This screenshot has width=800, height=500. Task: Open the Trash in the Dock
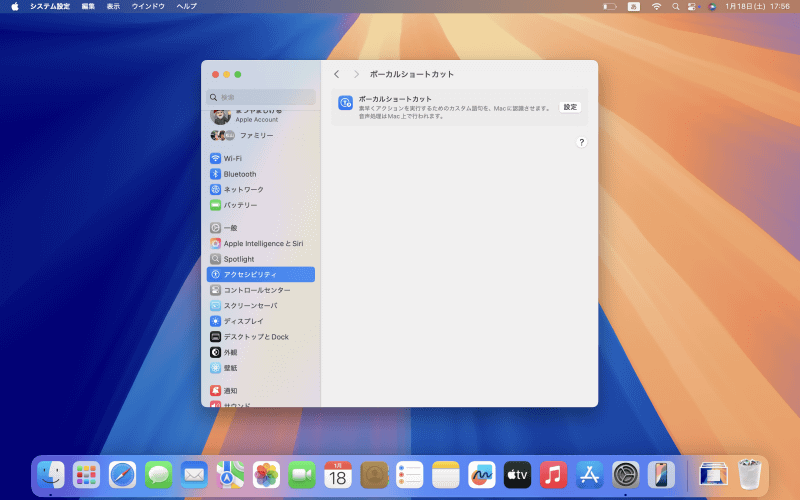[x=749, y=475]
